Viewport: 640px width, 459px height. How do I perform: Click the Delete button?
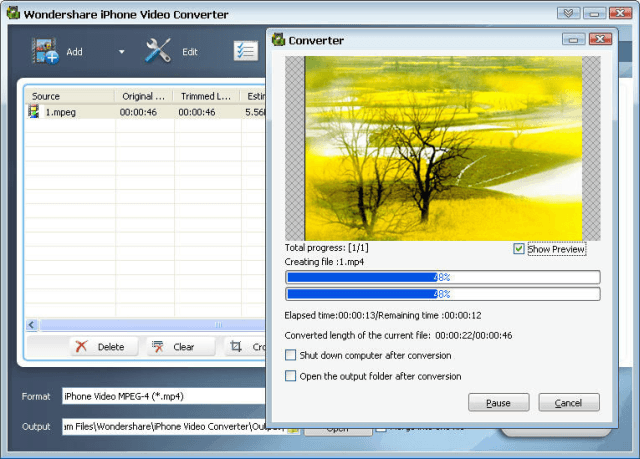click(104, 347)
